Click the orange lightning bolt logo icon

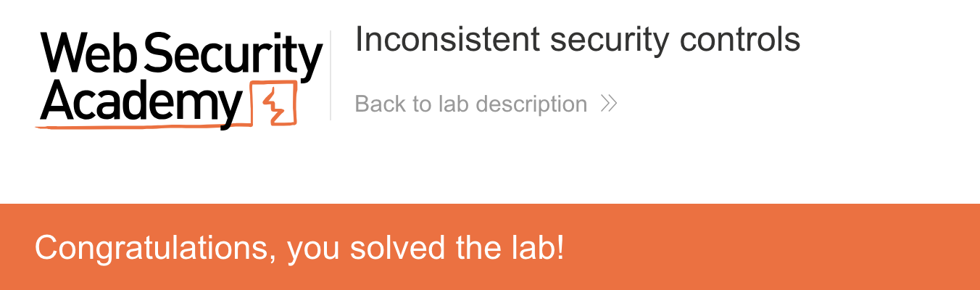[x=274, y=106]
